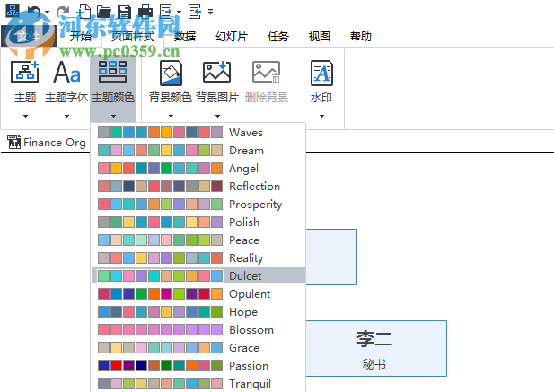Choose the Reflection color theme

[198, 186]
